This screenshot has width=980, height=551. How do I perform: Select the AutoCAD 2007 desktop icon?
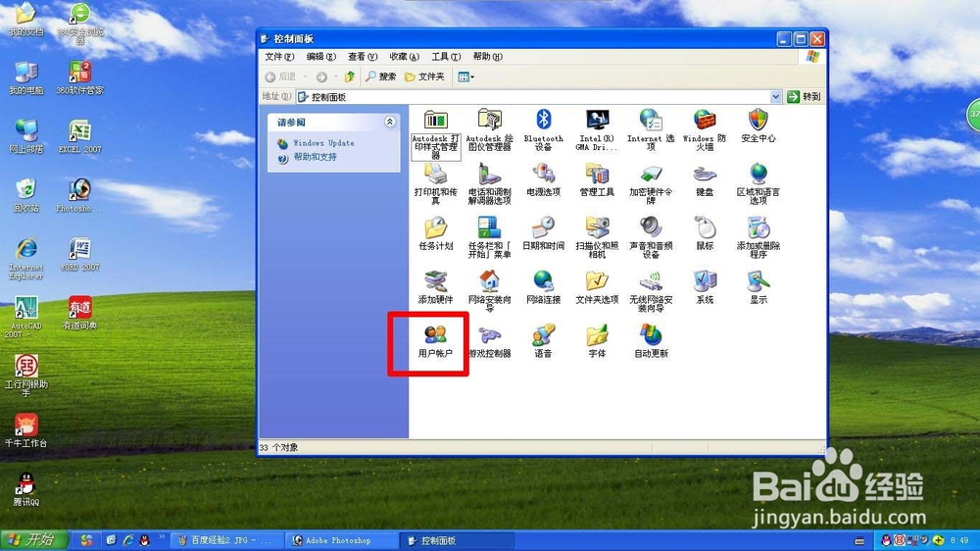pos(26,317)
